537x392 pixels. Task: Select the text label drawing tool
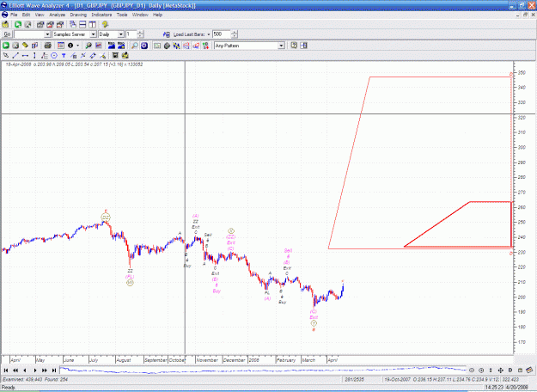(x=64, y=56)
